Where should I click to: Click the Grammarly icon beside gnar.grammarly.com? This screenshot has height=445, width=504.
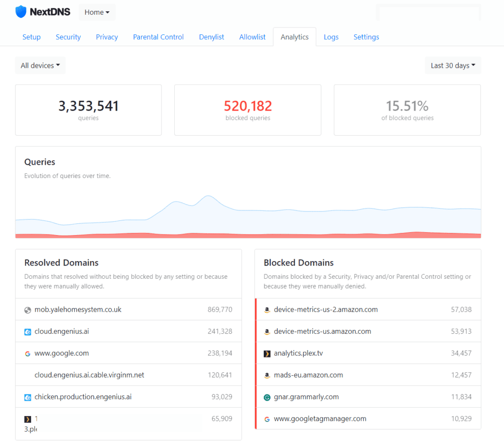[267, 397]
